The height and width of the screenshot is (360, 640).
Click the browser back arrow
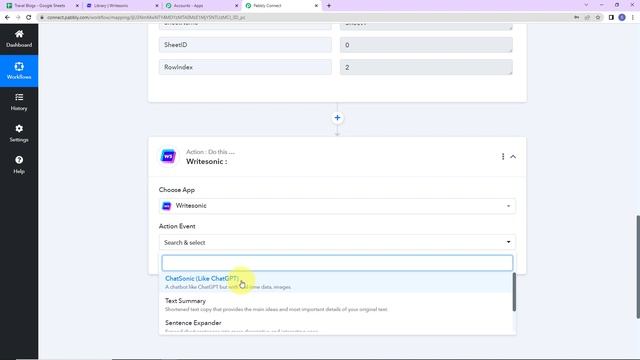pyautogui.click(x=7, y=18)
